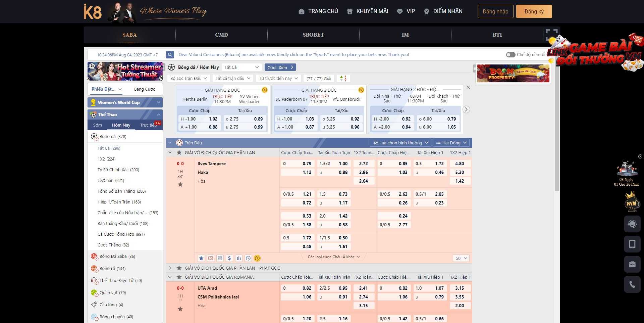Open Tất cả trận đấu dropdown

click(233, 78)
